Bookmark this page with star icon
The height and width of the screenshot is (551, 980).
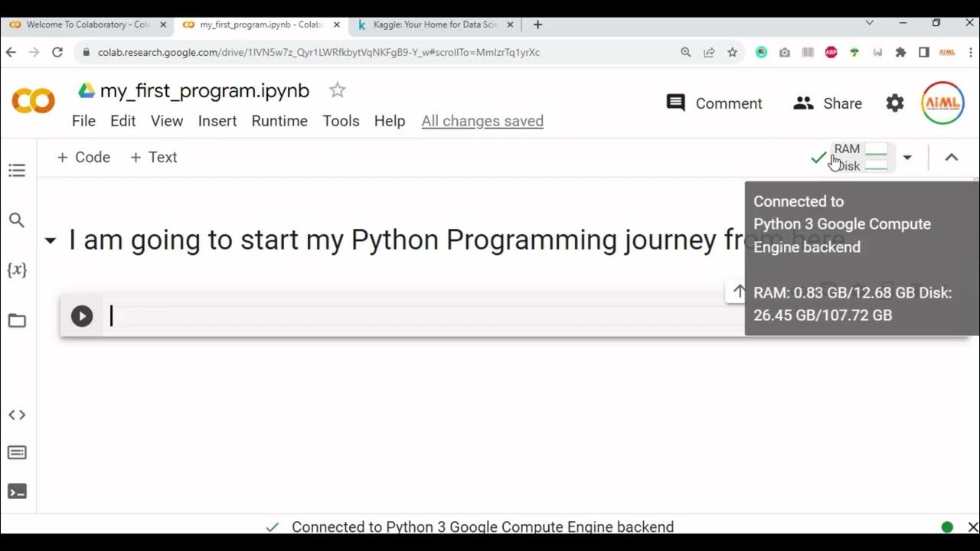(x=733, y=52)
